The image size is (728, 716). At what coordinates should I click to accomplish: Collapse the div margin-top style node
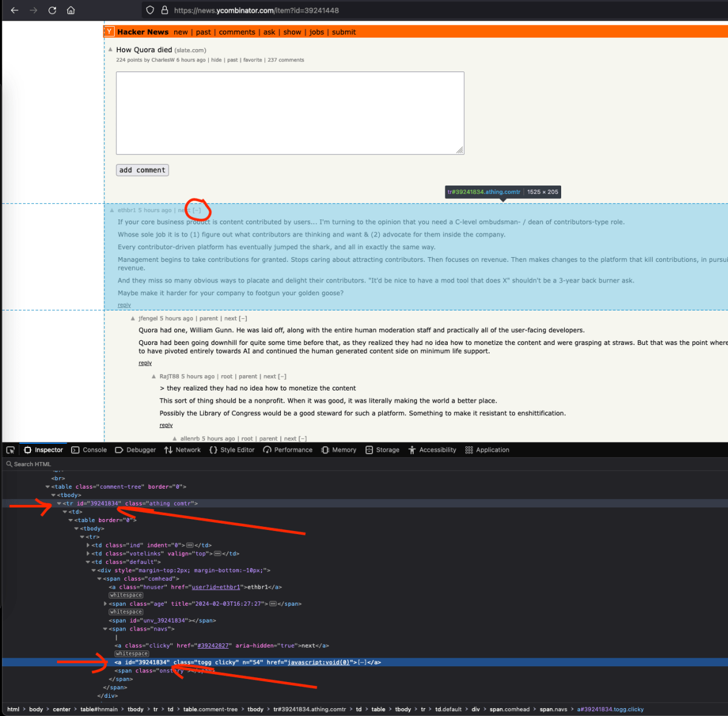coord(94,570)
